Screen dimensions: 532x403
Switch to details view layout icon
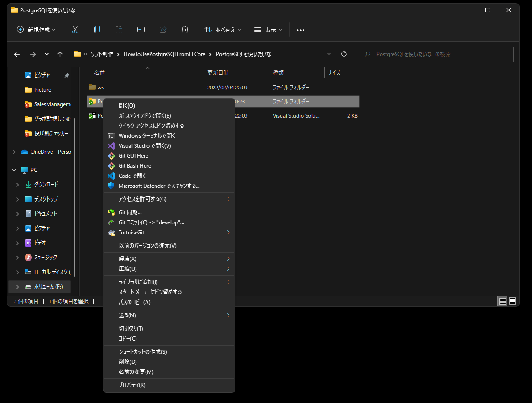click(x=502, y=301)
